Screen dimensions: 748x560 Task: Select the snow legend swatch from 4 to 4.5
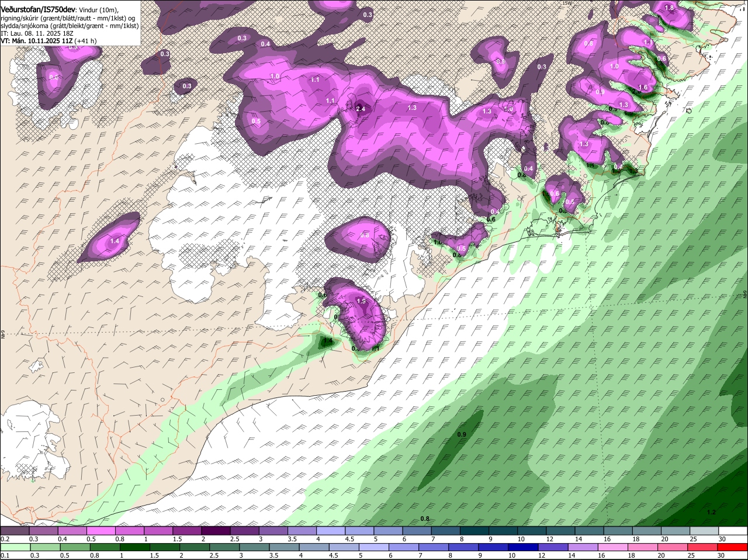[331, 531]
